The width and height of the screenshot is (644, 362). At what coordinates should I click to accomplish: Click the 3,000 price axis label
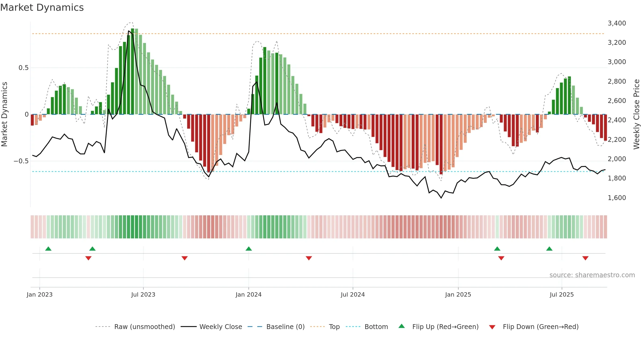point(617,62)
